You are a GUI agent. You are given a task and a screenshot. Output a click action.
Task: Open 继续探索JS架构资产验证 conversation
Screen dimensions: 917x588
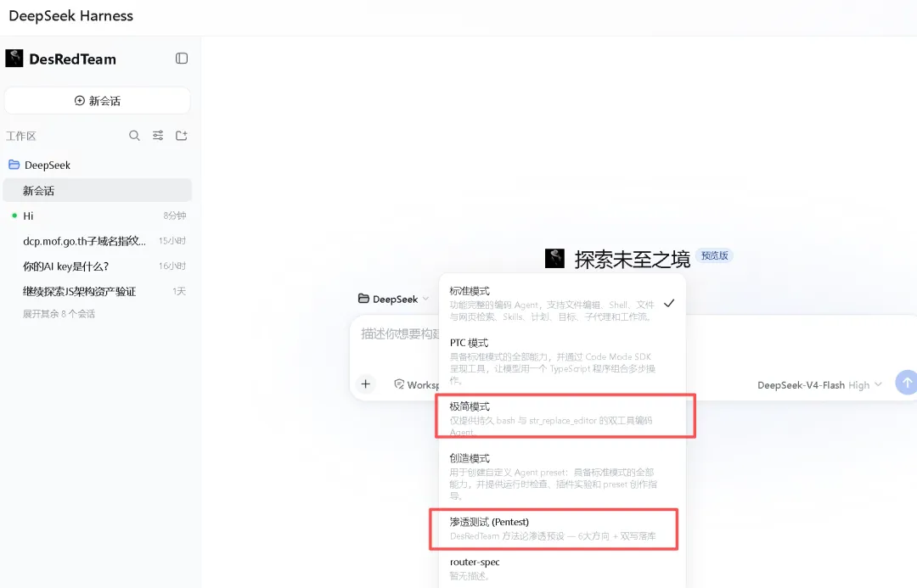pos(97,291)
